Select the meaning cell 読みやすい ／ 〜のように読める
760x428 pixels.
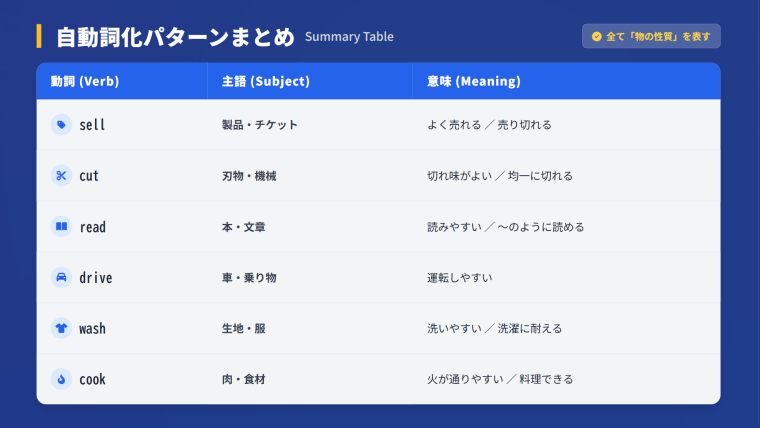click(505, 227)
